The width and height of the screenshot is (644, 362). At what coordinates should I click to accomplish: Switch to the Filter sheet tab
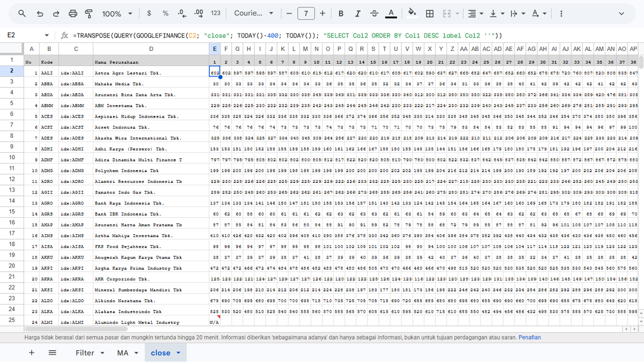pyautogui.click(x=85, y=353)
